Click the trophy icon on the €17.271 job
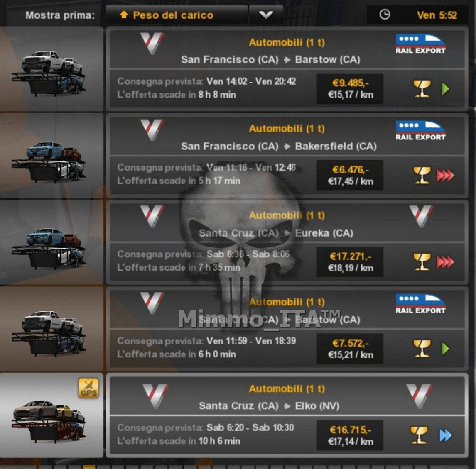 pos(422,261)
